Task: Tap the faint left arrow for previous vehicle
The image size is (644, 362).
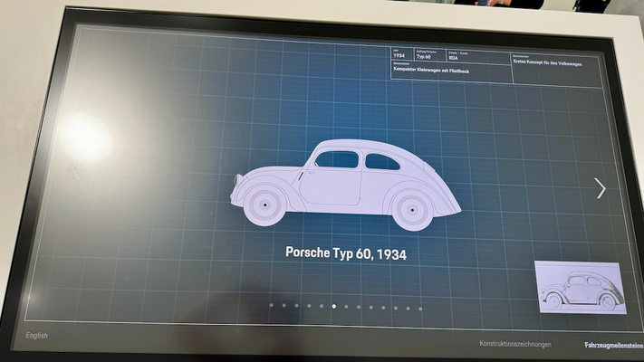Action: [75, 171]
